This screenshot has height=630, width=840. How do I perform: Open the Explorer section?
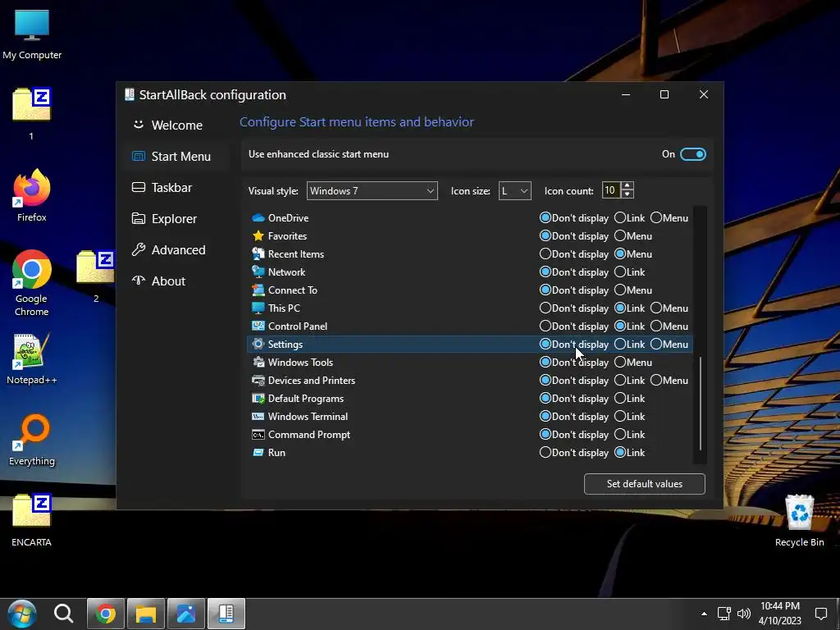pyautogui.click(x=177, y=218)
